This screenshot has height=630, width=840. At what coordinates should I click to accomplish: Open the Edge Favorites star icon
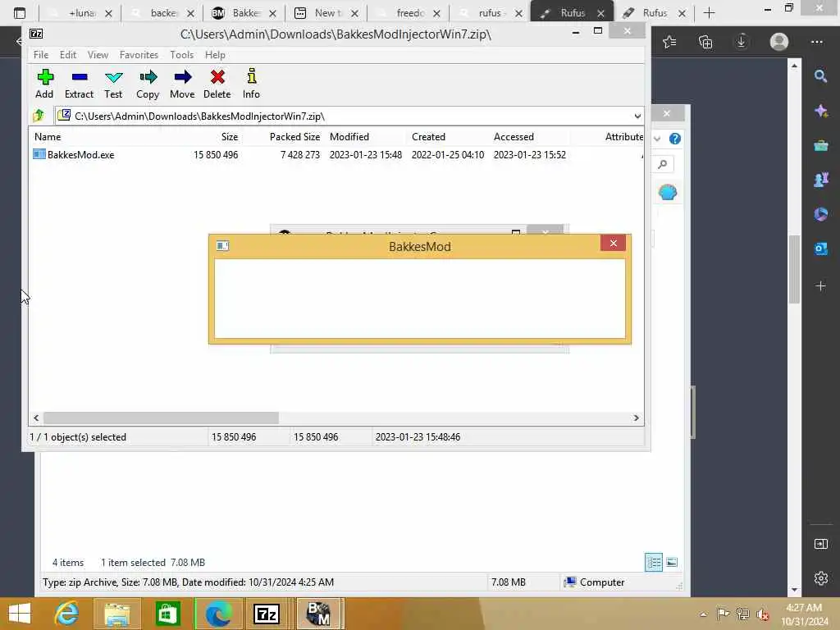(669, 42)
